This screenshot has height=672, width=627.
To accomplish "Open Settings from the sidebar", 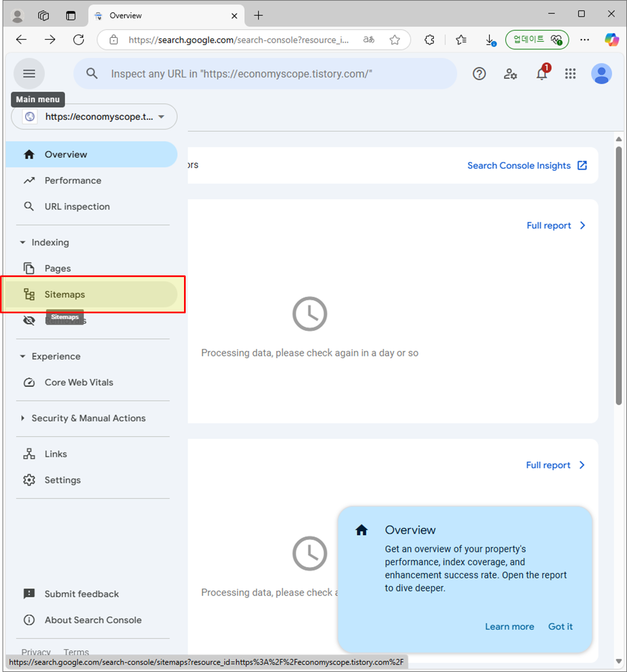I will click(62, 480).
